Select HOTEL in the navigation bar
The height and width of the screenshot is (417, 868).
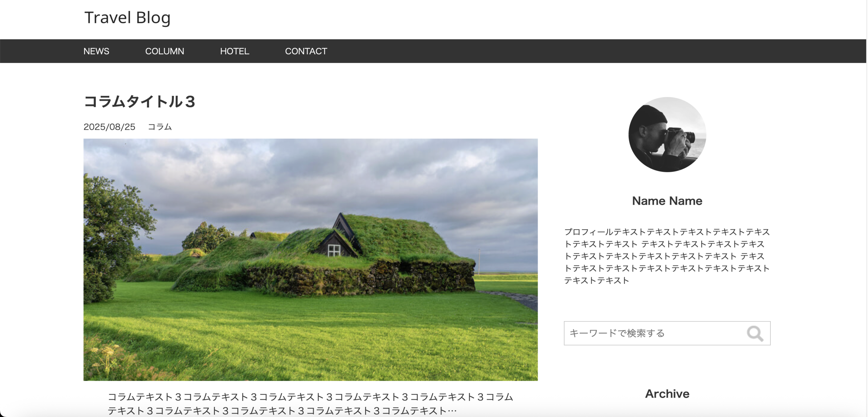tap(234, 51)
